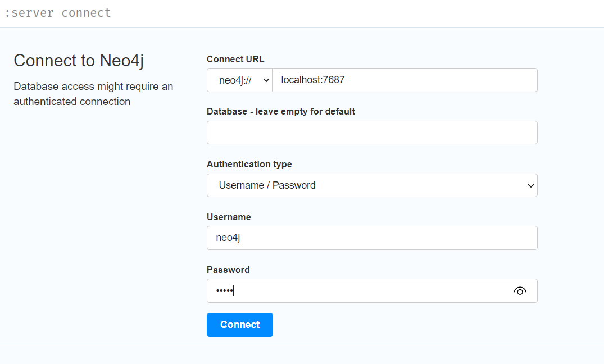This screenshot has width=604, height=364.
Task: Click the Password label
Action: coord(228,270)
